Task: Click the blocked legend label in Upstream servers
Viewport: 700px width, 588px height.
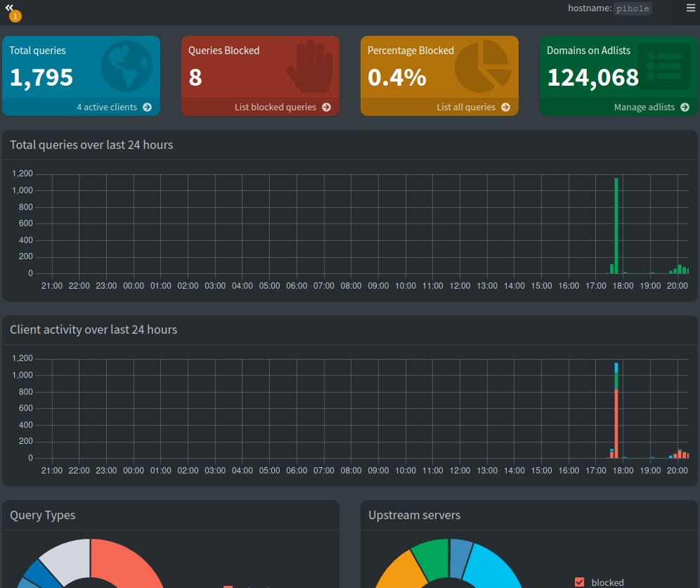Action: (608, 582)
